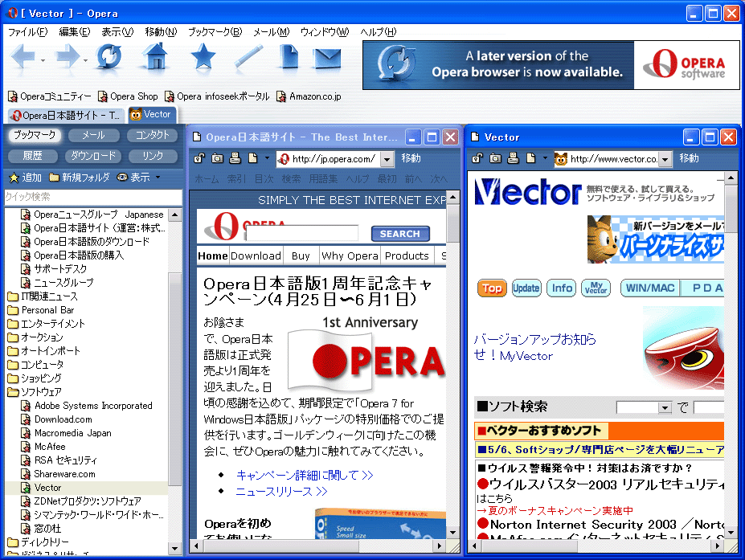Click search text box on Opera page

pos(302,234)
